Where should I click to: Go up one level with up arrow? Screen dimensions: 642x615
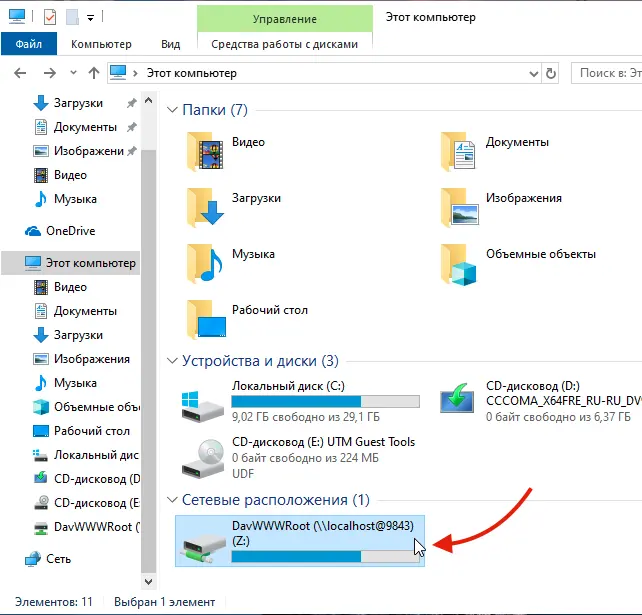click(x=94, y=73)
